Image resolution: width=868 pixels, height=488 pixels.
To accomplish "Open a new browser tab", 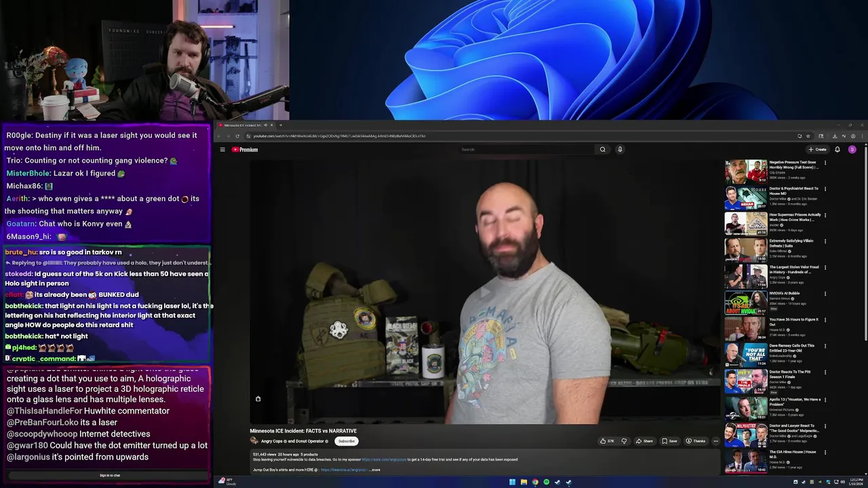I will 280,125.
